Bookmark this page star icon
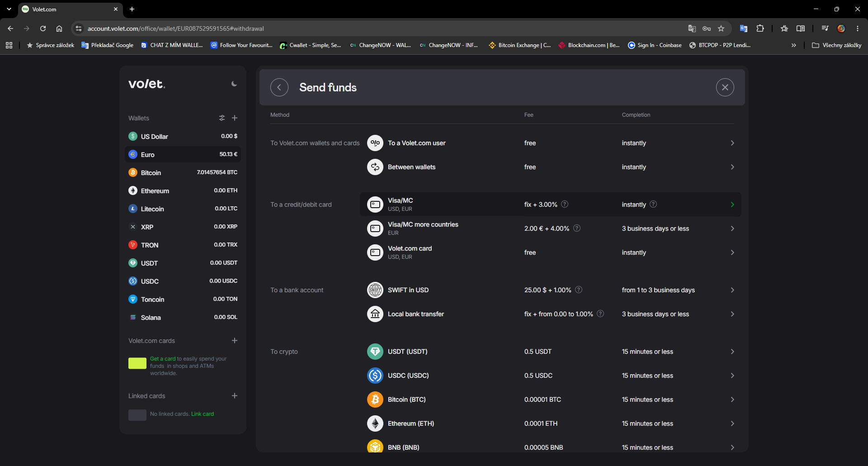868x466 pixels. point(721,29)
